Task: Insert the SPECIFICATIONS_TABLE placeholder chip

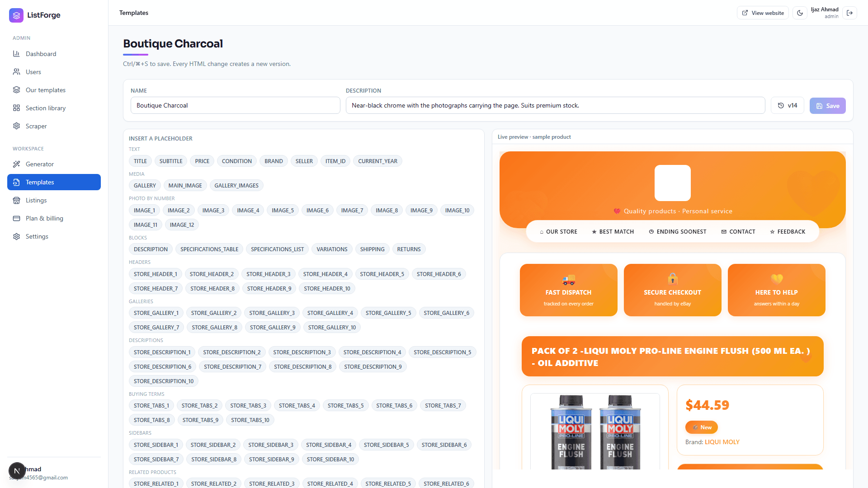Action: tap(209, 249)
